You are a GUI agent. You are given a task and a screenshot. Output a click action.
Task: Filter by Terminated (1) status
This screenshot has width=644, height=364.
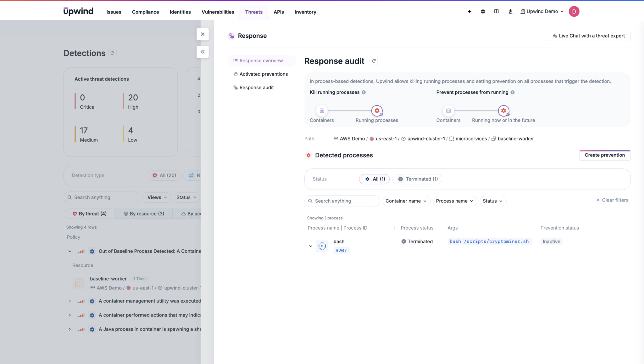(417, 179)
